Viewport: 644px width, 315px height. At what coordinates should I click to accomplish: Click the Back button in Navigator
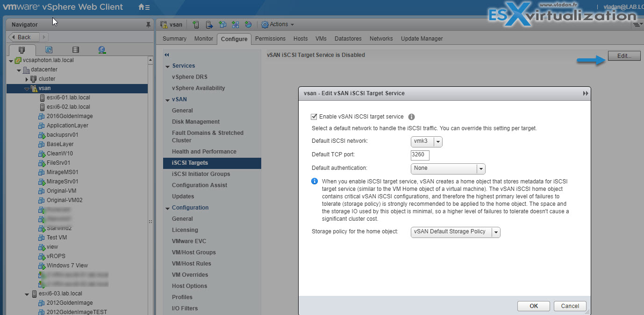[23, 37]
